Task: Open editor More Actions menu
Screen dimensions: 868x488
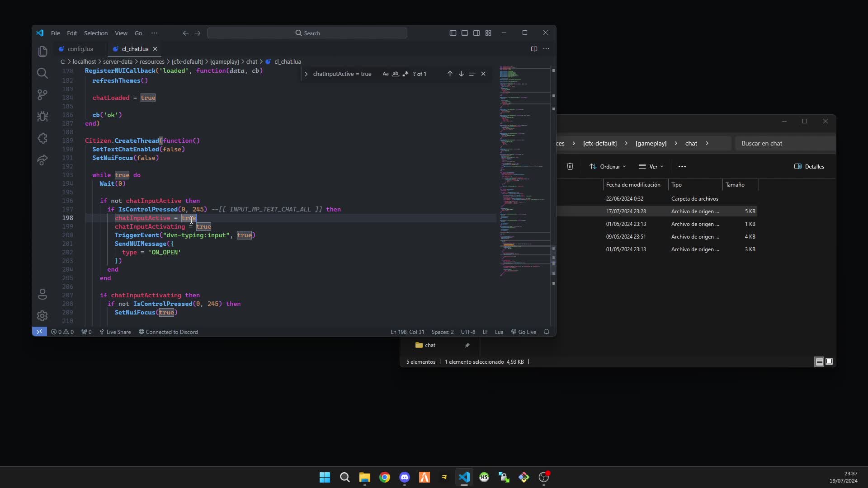Action: tap(546, 49)
